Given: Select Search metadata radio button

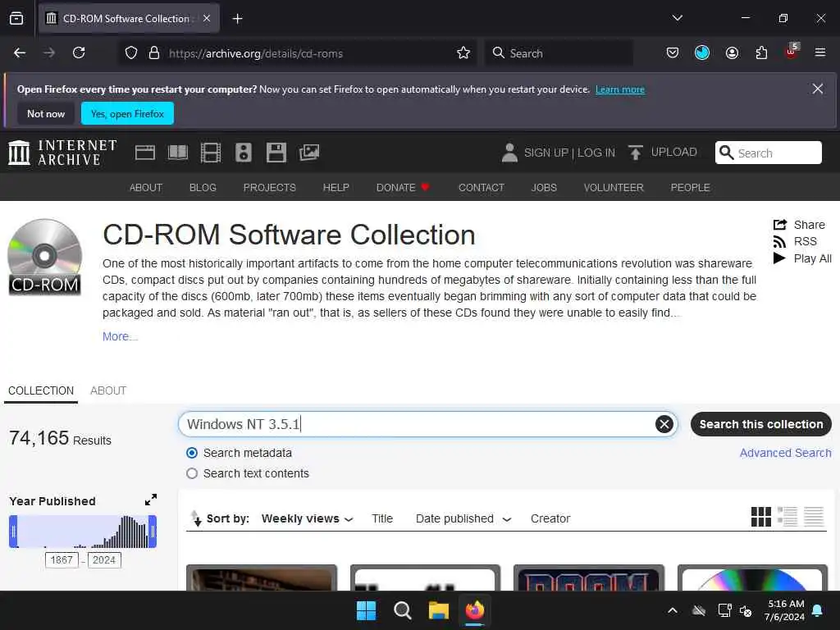Looking at the screenshot, I should (192, 453).
